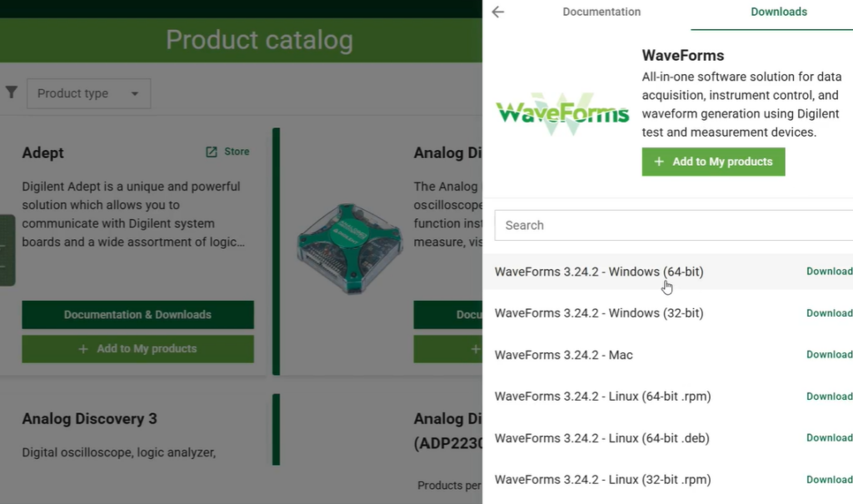Click the external-link Store icon beside Adept
Screen dimensions: 853x504
coord(213,151)
